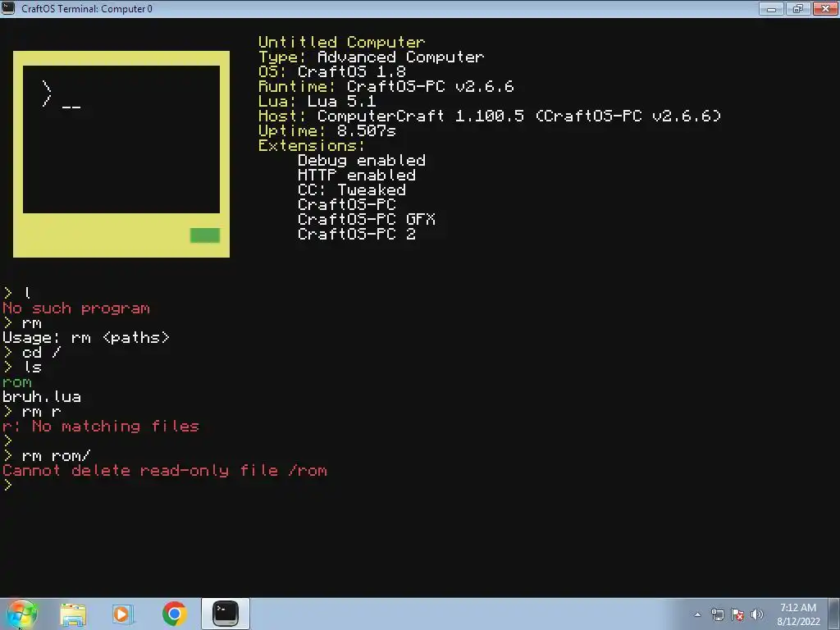This screenshot has width=840, height=630.
Task: Open Google Chrome from the taskbar
Action: [174, 614]
